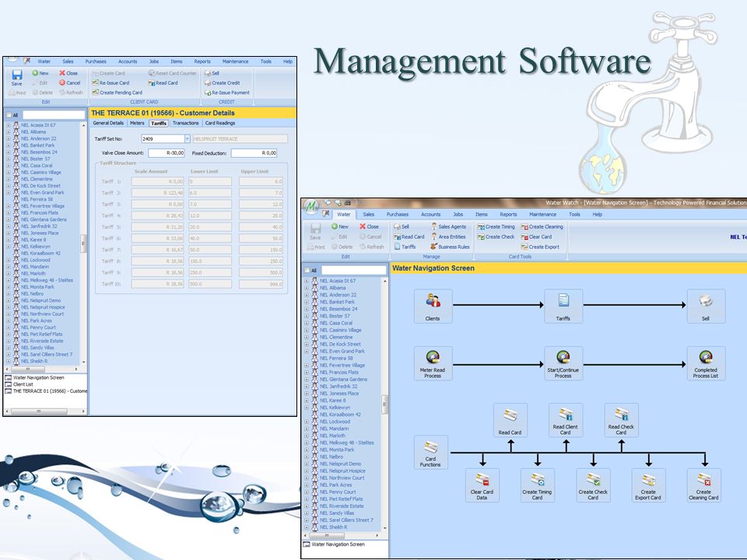Click search field in Navigation Screen window
Image resolution: width=747 pixels, height=560 pixels.
353,271
